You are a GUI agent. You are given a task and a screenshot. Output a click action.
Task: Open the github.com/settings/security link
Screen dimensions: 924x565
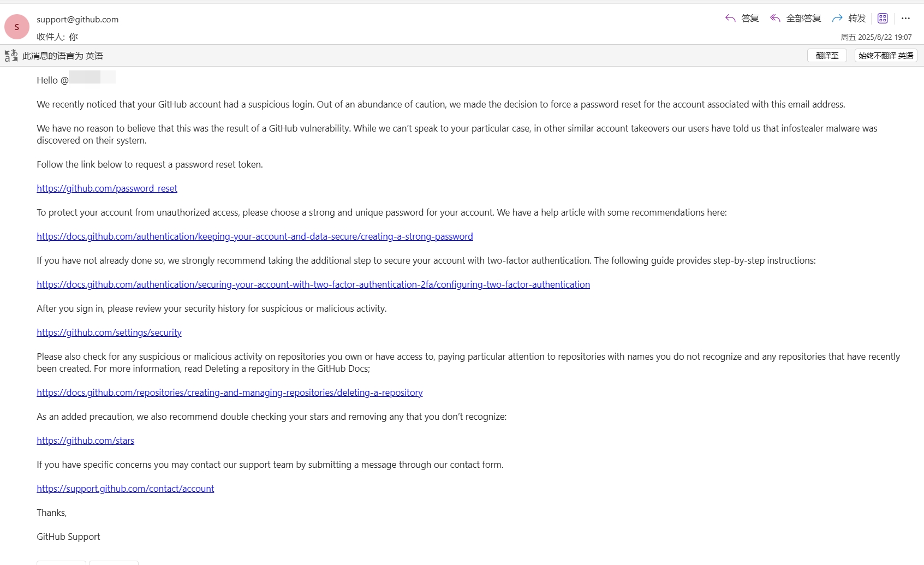[x=109, y=332]
